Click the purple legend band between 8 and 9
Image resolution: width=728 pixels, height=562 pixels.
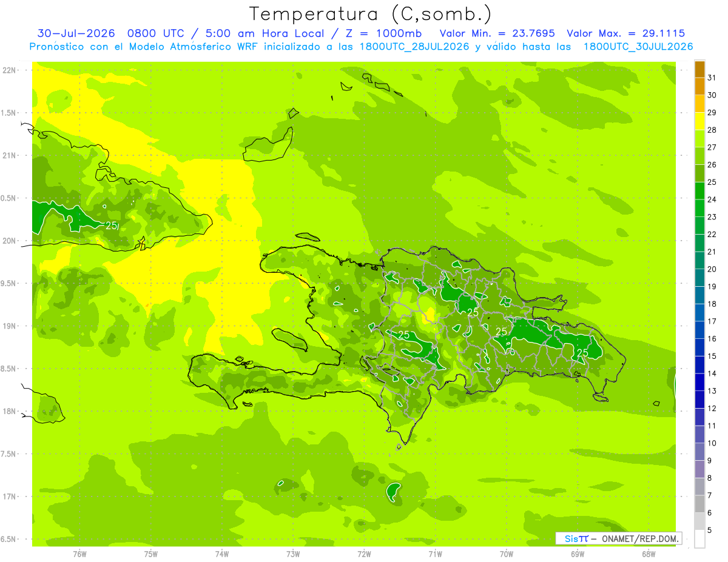[699, 469]
